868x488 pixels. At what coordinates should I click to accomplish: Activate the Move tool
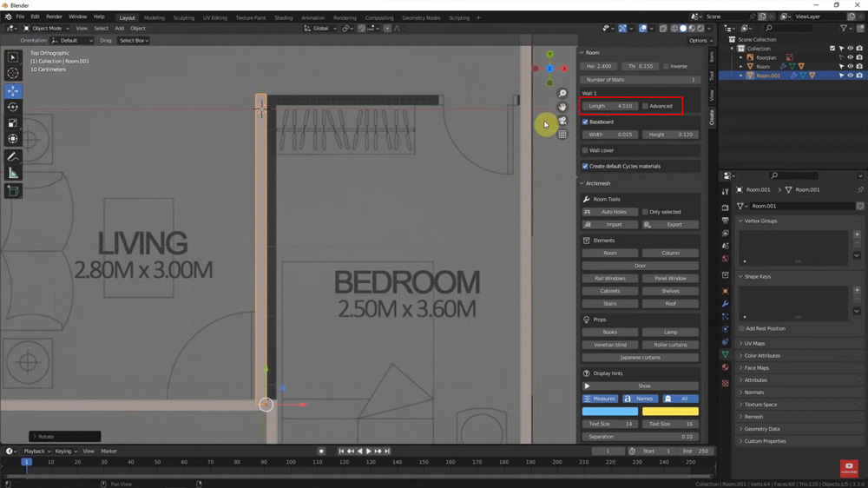(13, 91)
